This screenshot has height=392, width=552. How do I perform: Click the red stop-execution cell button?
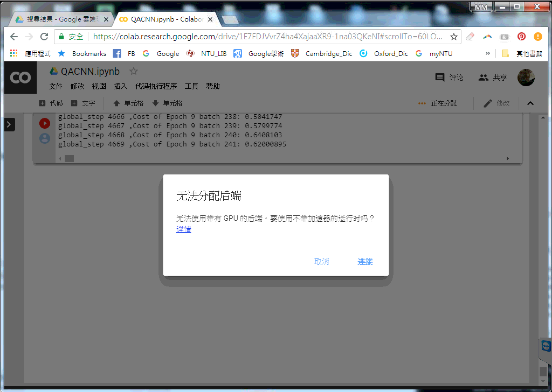tap(45, 123)
